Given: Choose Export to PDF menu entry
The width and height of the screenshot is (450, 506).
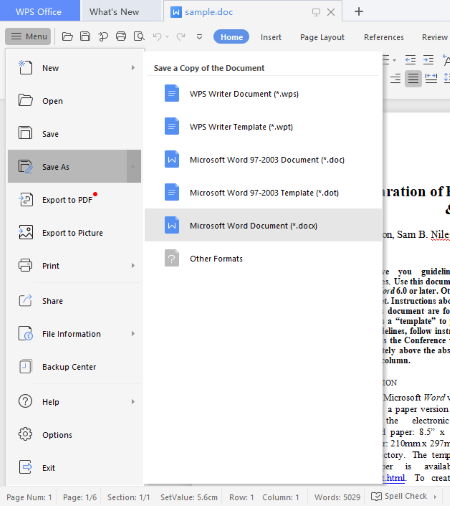Looking at the screenshot, I should [74, 200].
